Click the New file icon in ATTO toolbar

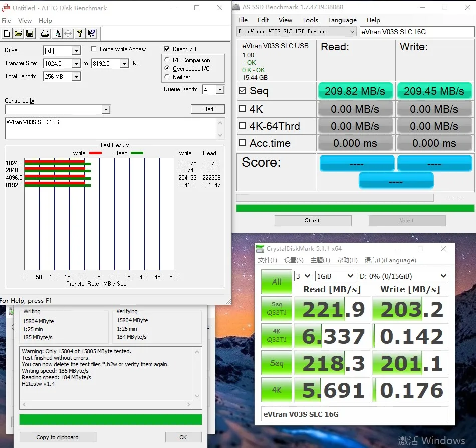7,33
